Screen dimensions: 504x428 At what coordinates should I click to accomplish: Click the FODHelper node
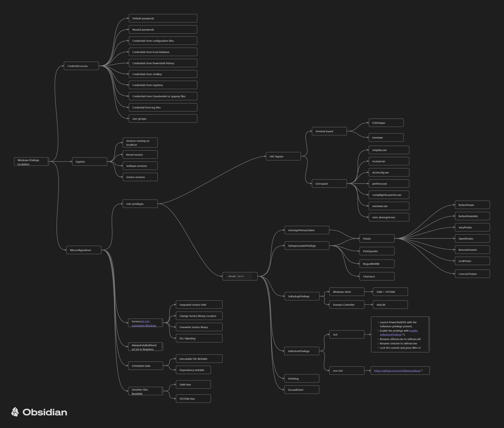click(x=386, y=123)
